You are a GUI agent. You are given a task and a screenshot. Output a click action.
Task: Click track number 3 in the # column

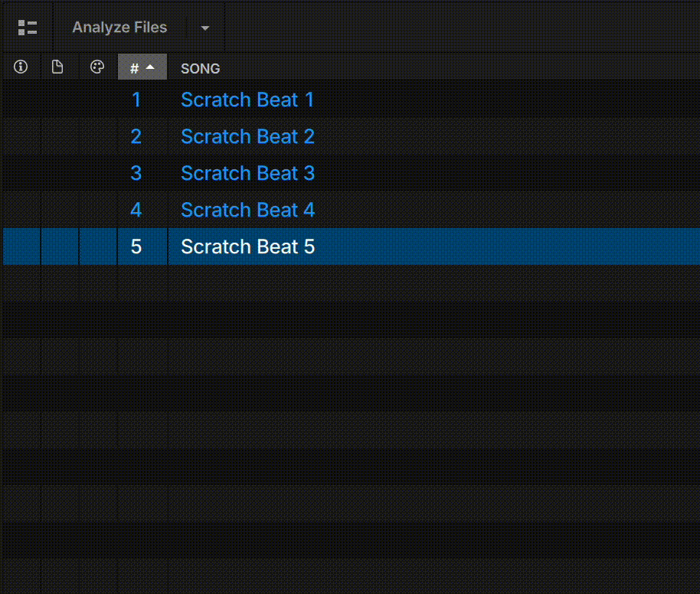point(136,173)
